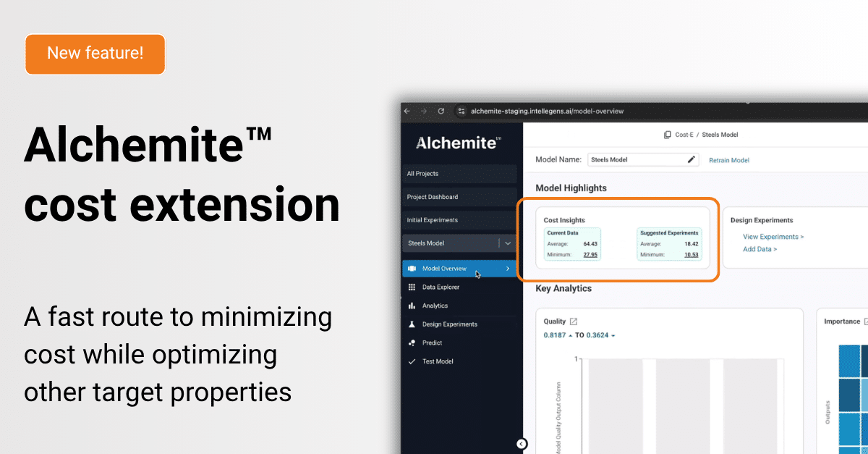
Task: Open Project Dashboard in sidebar
Action: 459,197
